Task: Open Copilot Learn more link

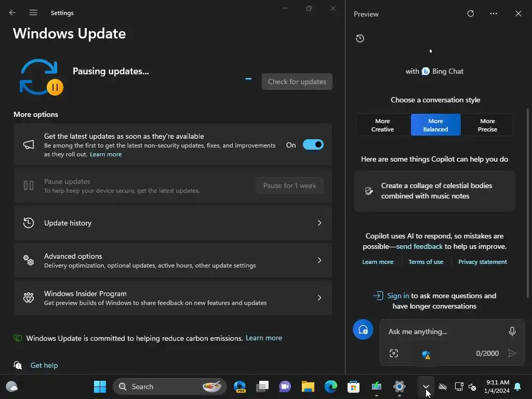Action: pos(378,262)
